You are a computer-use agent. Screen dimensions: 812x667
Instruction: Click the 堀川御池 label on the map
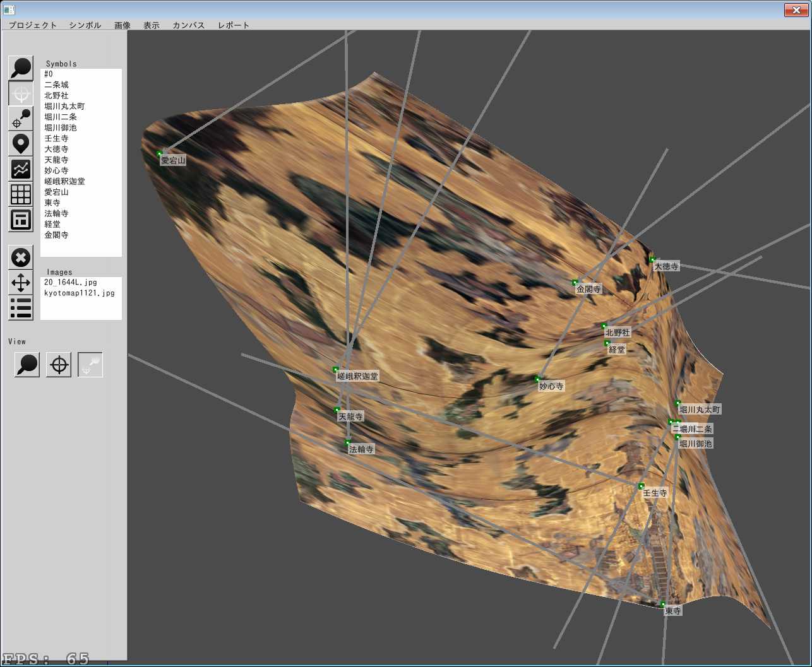tap(696, 444)
